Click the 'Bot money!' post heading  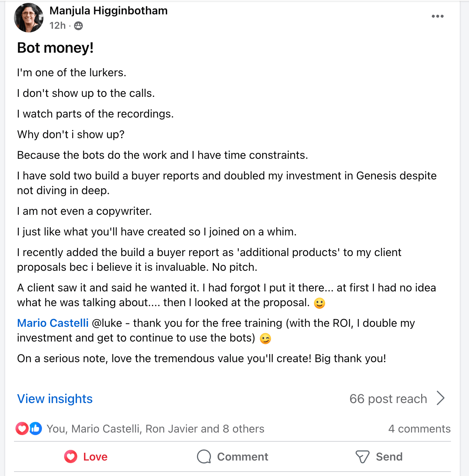[x=56, y=48]
